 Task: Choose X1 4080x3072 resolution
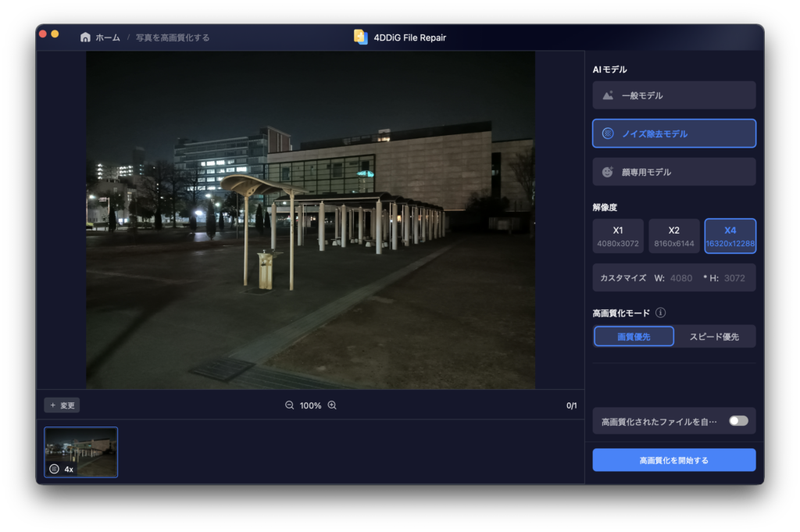click(x=618, y=236)
